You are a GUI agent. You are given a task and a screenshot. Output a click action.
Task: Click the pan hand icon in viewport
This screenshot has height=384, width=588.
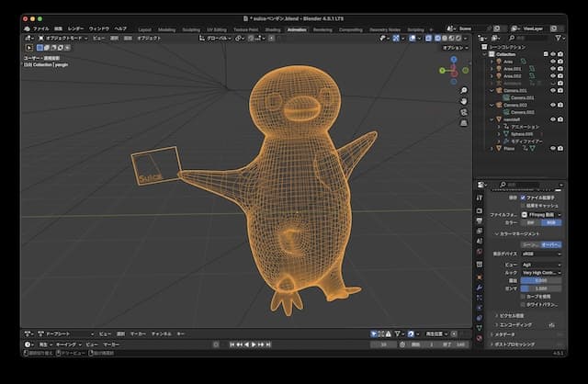463,99
